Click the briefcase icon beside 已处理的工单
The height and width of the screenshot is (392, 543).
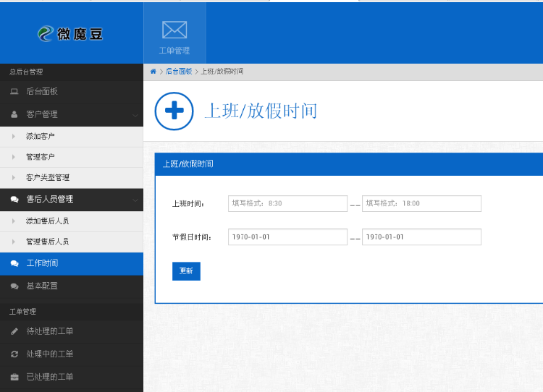(14, 377)
